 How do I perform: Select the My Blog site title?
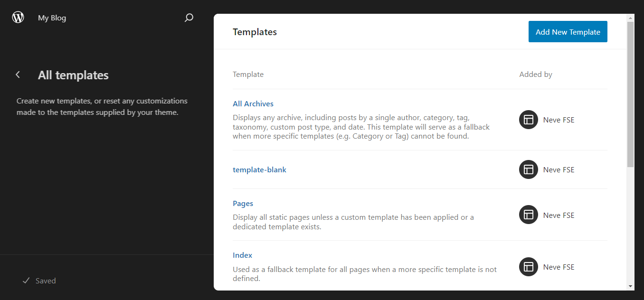[52, 18]
